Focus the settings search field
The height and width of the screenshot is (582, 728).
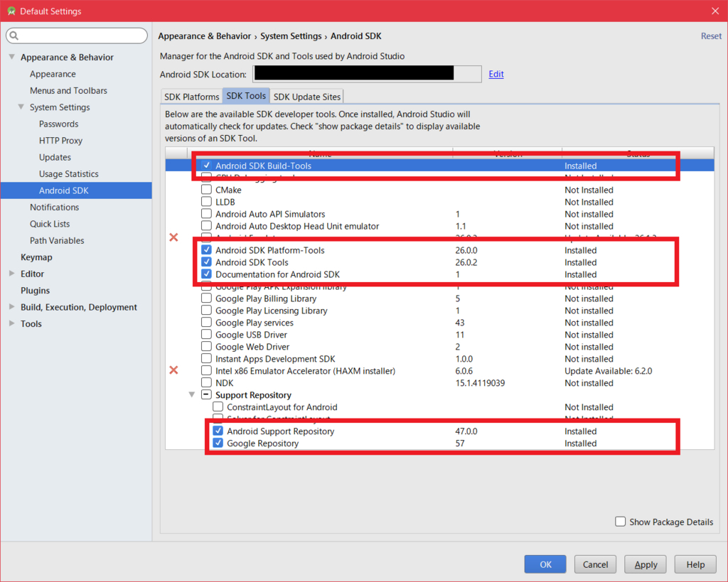pos(77,36)
